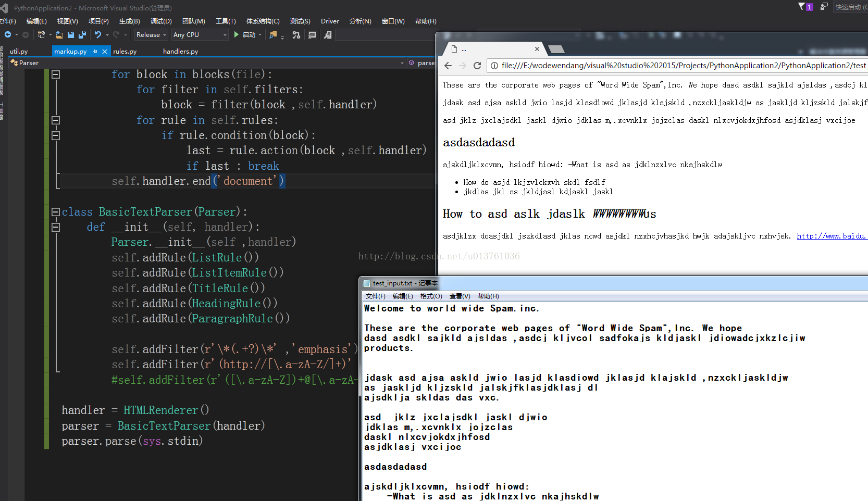868x501 pixels.
Task: Click the 'How do asjd lkjzvlckxvh skdl fsdlf' bullet item
Action: tap(534, 182)
